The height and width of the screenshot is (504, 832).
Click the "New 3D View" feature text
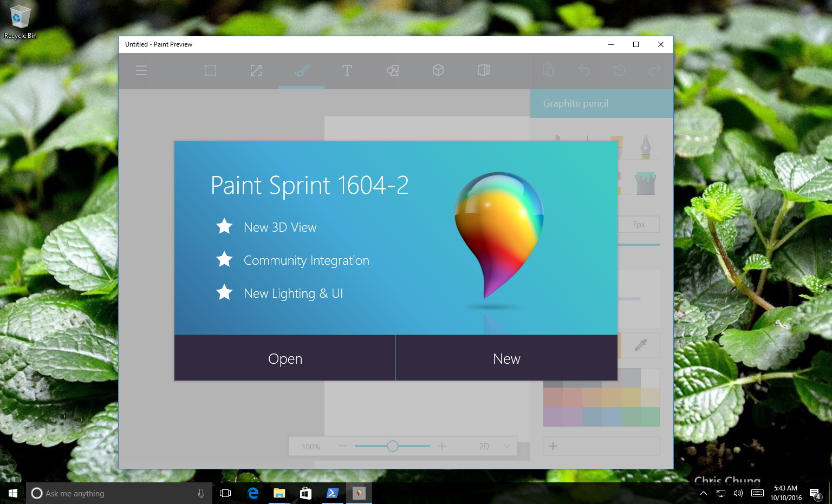coord(280,227)
